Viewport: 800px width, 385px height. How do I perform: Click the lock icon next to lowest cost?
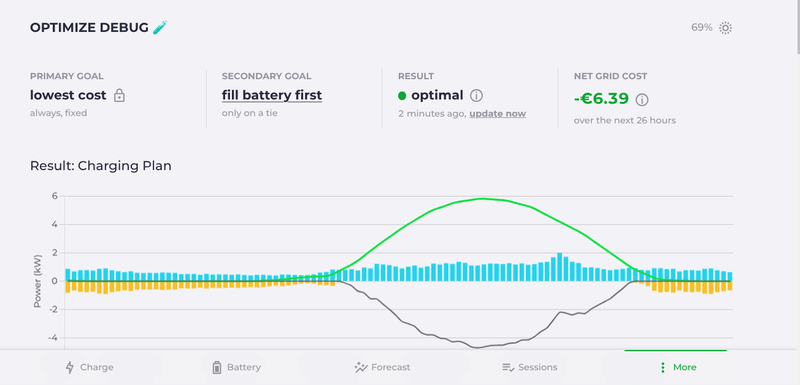(119, 95)
